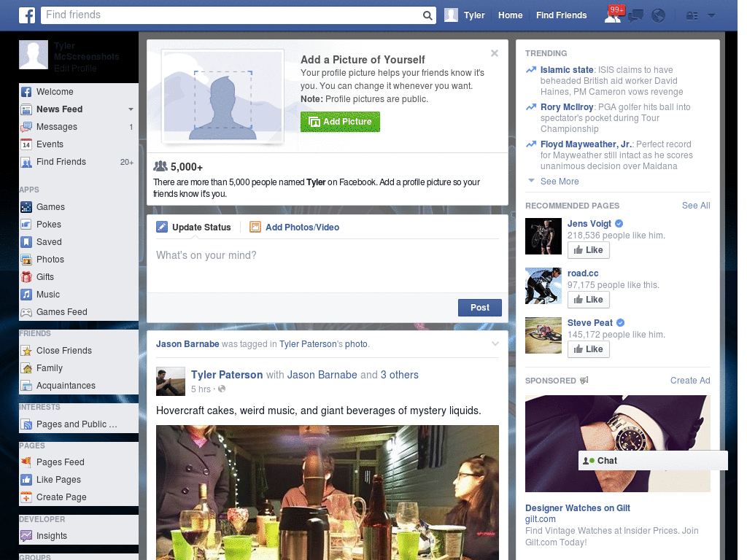
Task: Click the Steve Peat page thumbnail
Action: coord(543,335)
